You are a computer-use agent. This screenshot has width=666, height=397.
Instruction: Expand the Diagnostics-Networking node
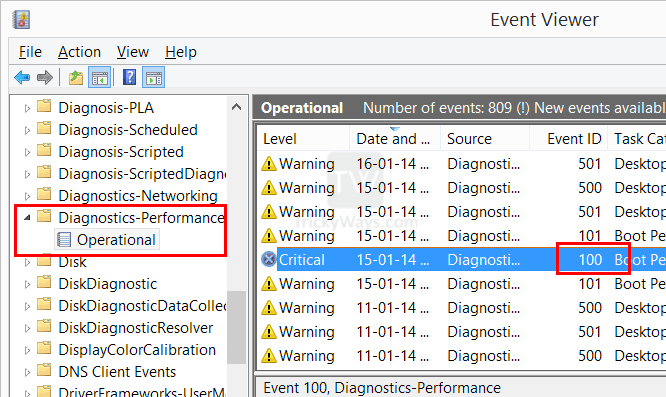click(x=27, y=197)
